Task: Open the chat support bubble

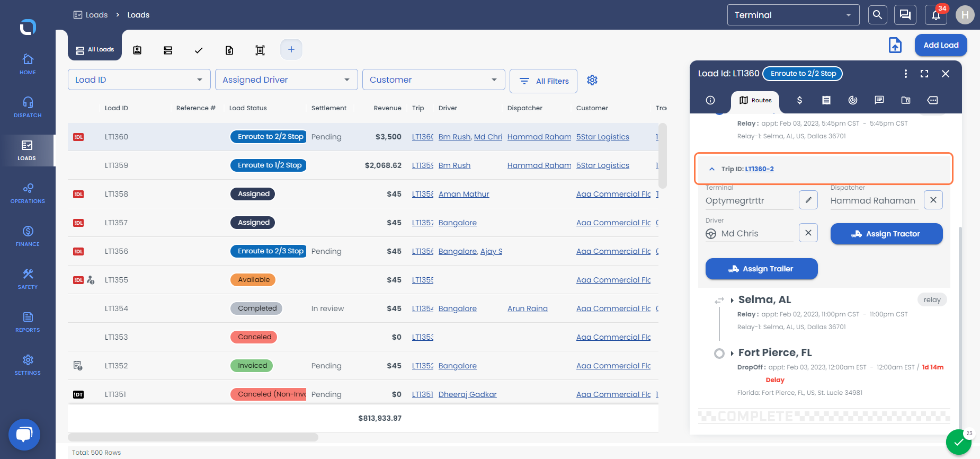Action: [x=24, y=435]
